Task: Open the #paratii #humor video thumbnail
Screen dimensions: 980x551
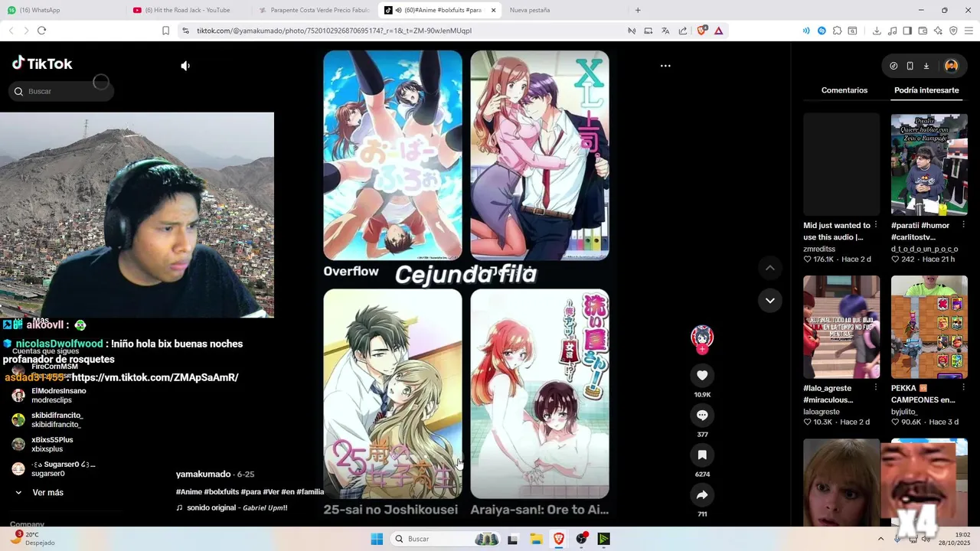Action: (929, 165)
